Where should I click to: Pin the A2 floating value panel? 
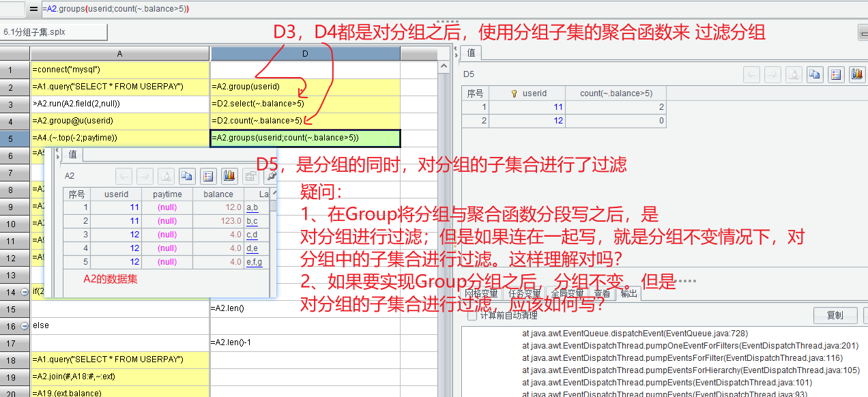coord(271,176)
